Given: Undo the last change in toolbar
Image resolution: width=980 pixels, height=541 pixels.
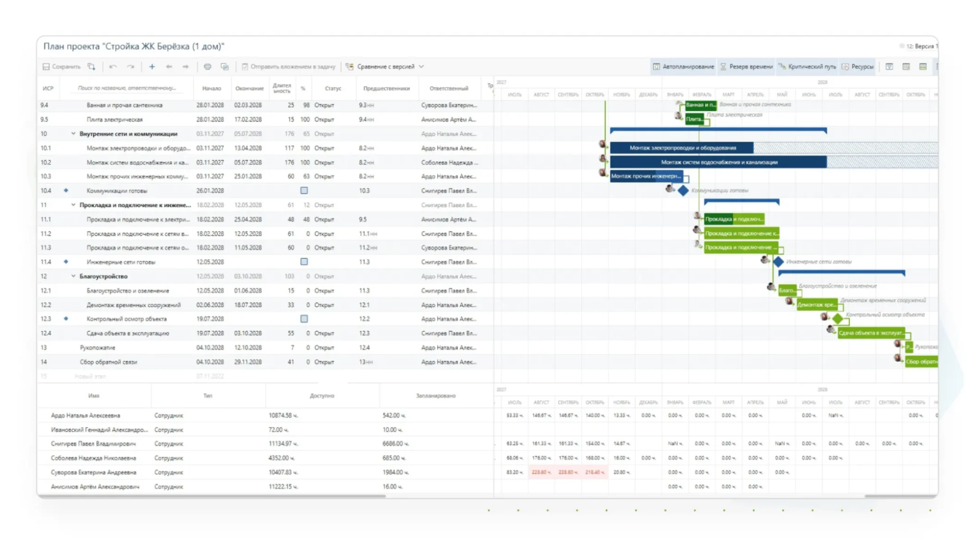Looking at the screenshot, I should [x=113, y=67].
